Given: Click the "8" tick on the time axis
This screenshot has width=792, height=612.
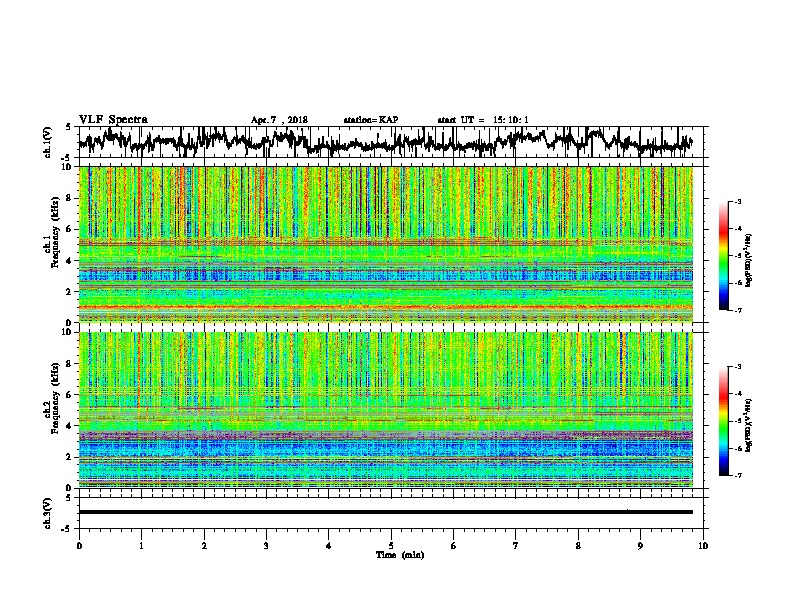Looking at the screenshot, I should (578, 546).
